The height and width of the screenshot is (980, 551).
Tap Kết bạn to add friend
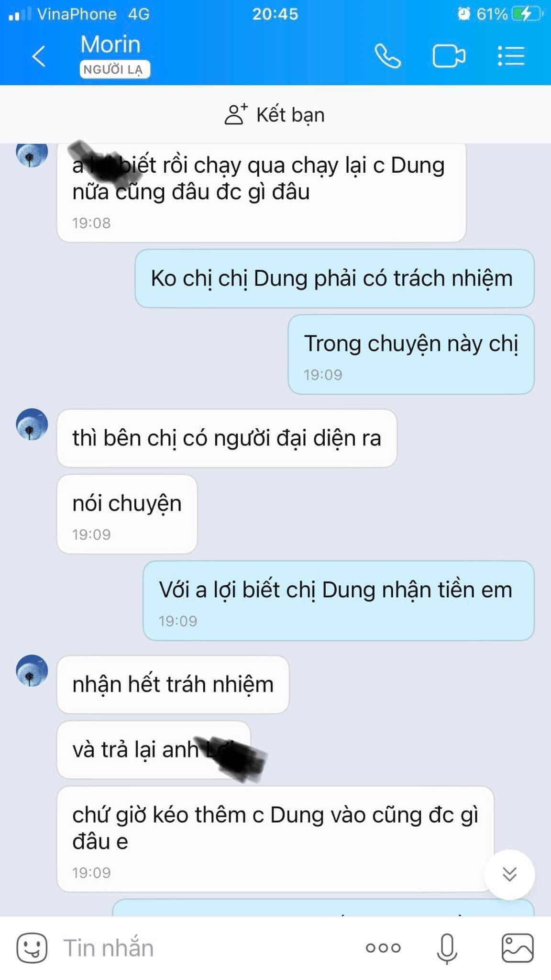click(x=275, y=115)
